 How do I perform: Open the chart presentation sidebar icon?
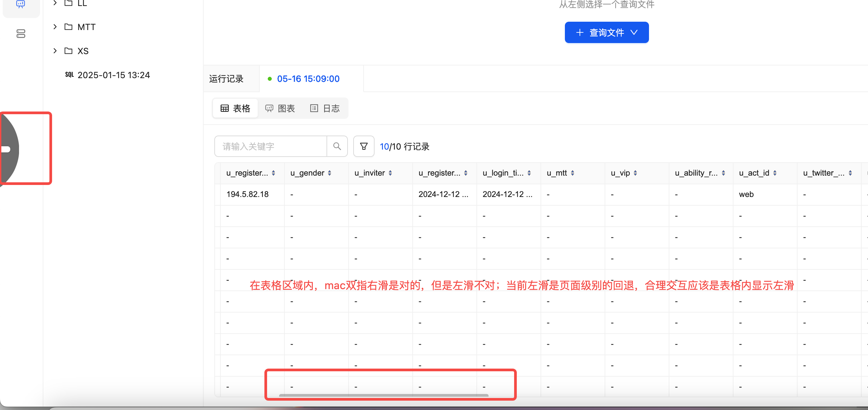(21, 4)
